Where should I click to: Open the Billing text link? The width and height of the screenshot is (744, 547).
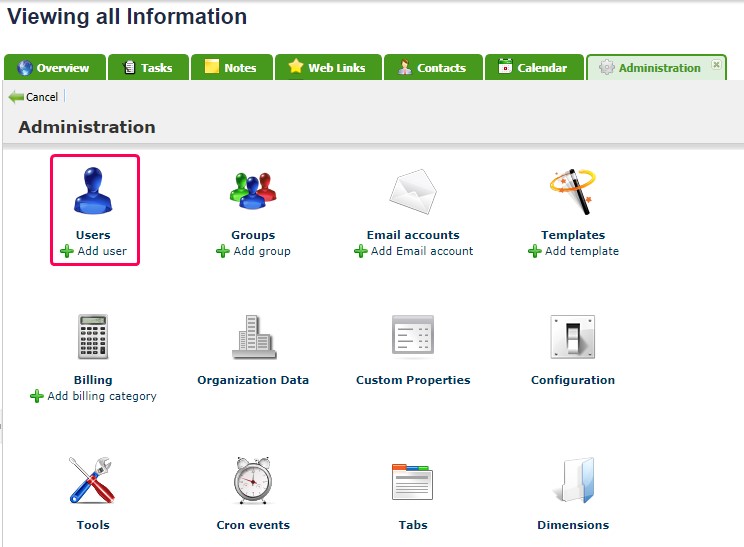[93, 380]
